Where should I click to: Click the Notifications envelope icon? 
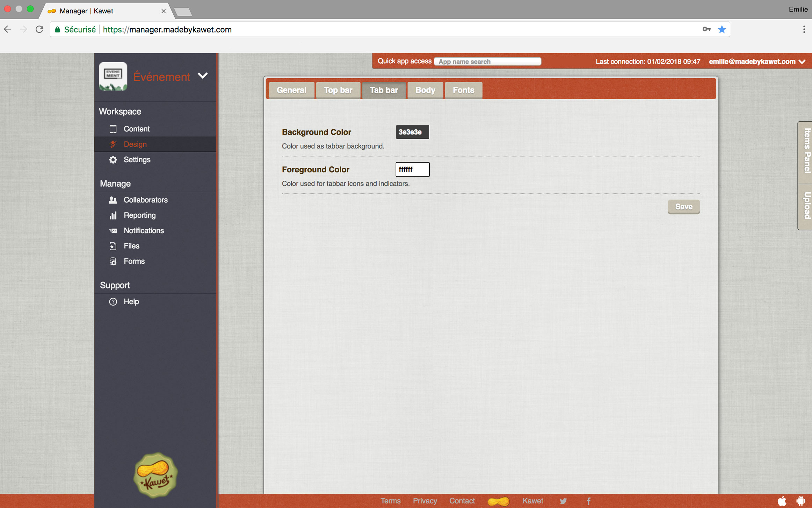pyautogui.click(x=113, y=230)
